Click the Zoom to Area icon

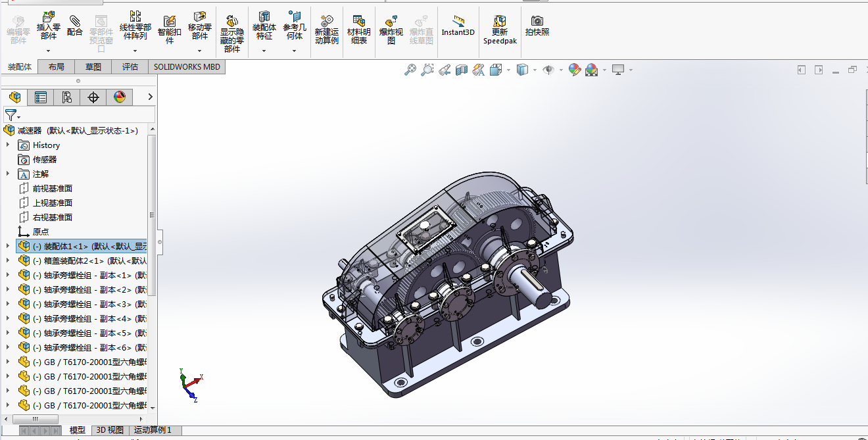point(427,69)
